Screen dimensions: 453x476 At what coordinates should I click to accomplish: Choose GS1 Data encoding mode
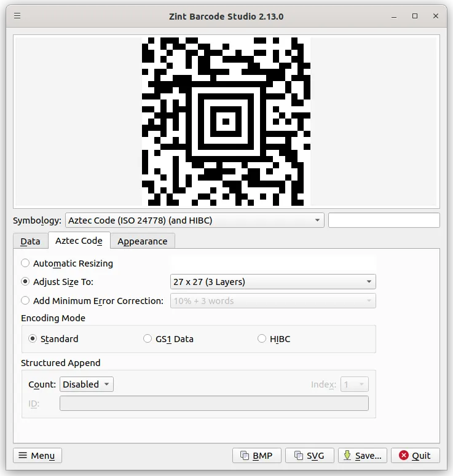tap(148, 339)
